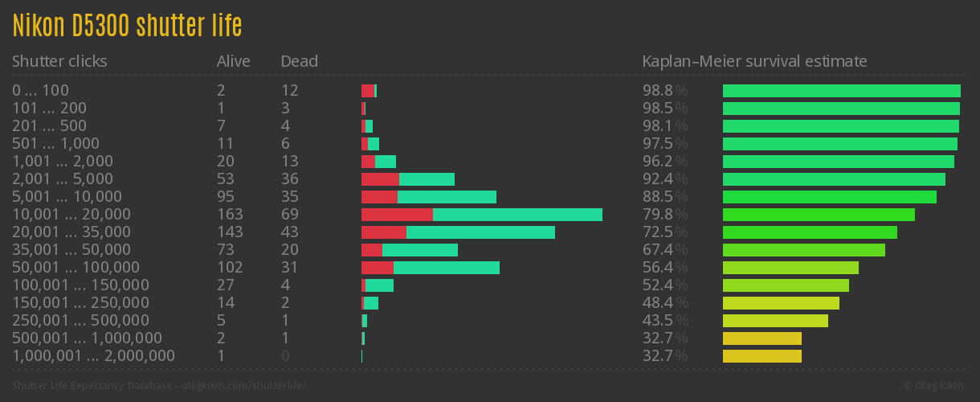Image resolution: width=980 pixels, height=402 pixels.
Task: Select the '0 … 100' shutter clicks row label
Action: click(x=40, y=91)
